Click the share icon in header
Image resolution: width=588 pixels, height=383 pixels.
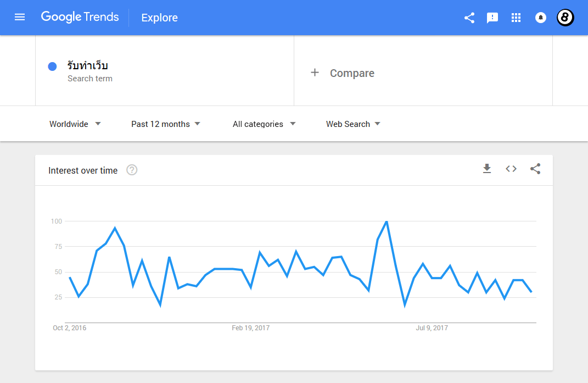point(469,18)
